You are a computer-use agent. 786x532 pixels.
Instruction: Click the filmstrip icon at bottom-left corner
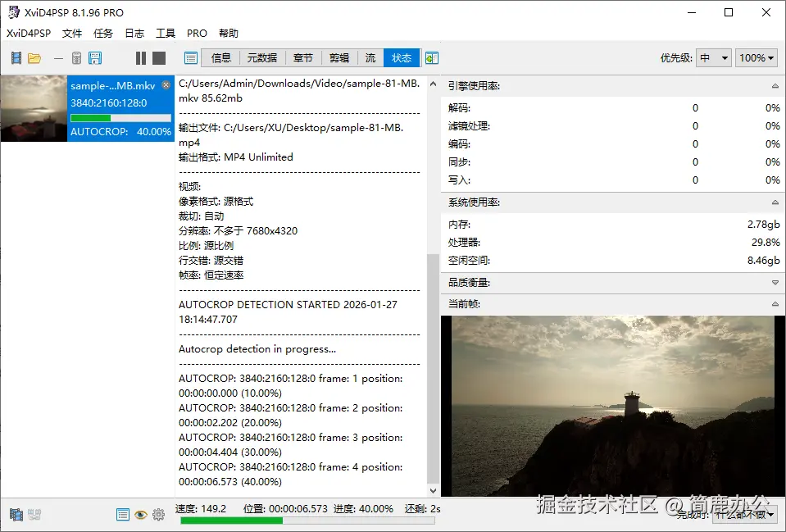[x=16, y=515]
